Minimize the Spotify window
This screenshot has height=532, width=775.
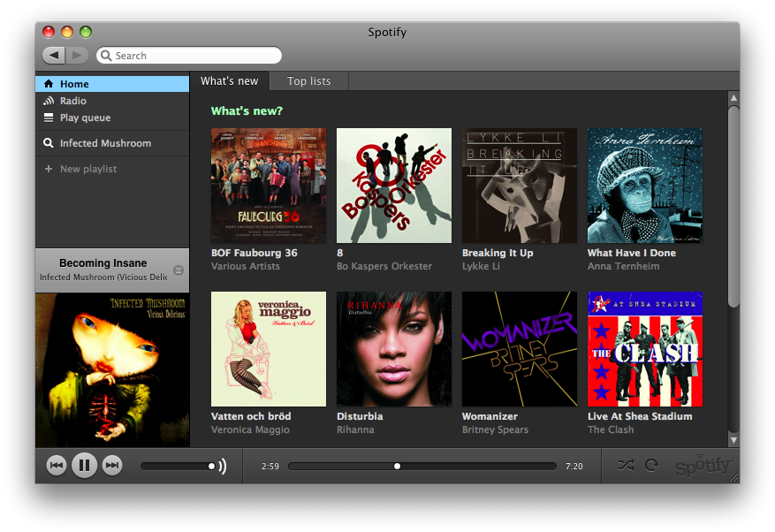[x=67, y=32]
